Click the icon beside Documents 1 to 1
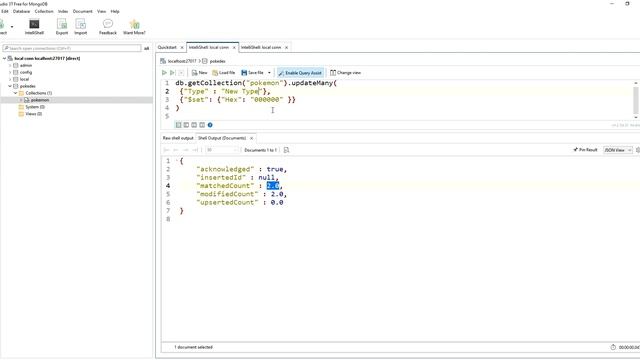The image size is (640, 360). [x=287, y=150]
